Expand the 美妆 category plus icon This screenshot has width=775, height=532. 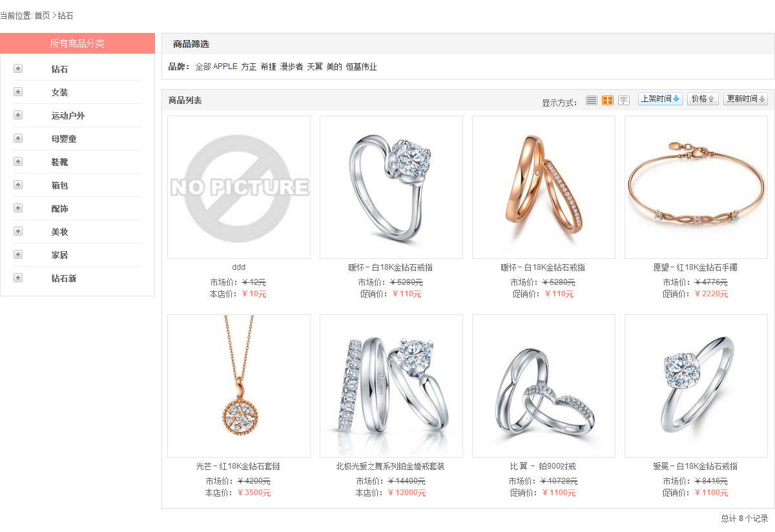click(18, 231)
